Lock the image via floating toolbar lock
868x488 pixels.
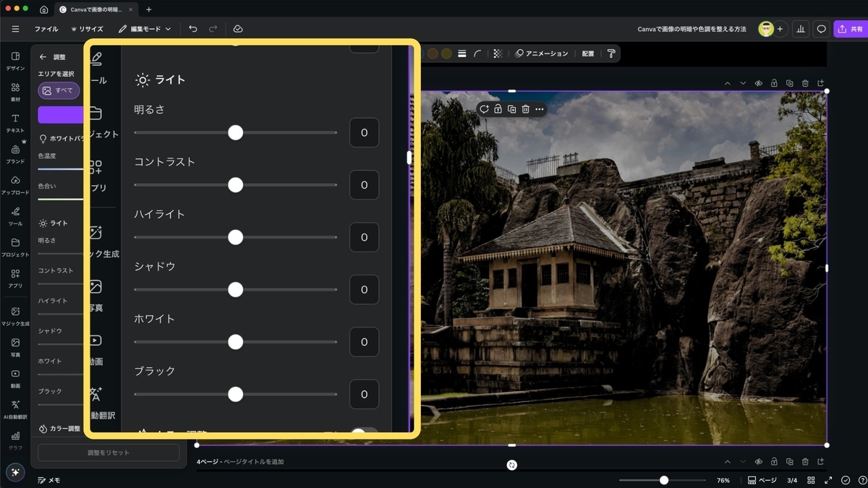498,109
